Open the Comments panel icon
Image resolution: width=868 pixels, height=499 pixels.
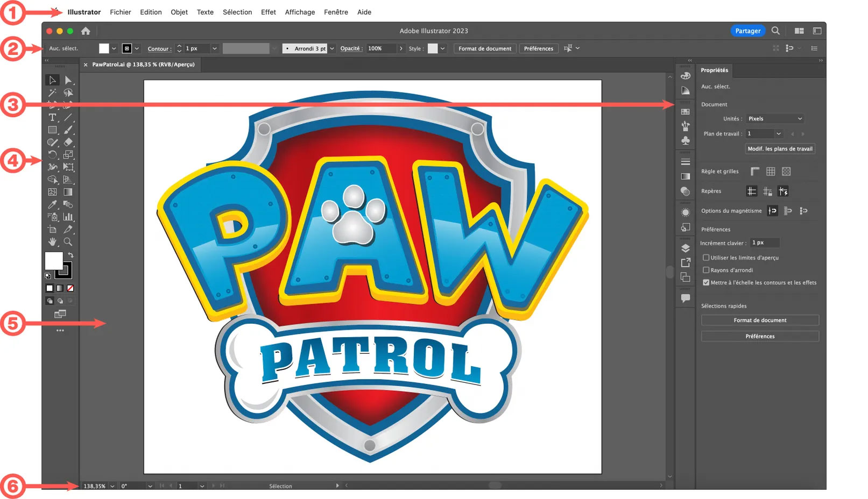686,298
